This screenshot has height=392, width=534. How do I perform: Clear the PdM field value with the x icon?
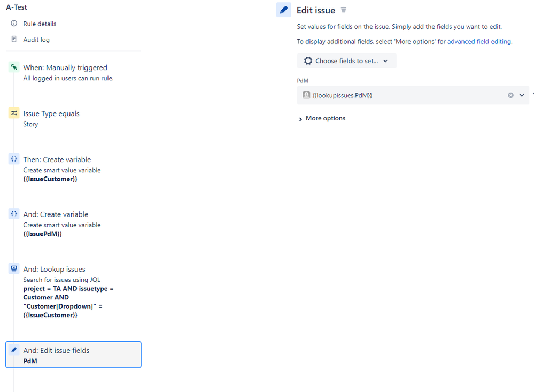[510, 95]
